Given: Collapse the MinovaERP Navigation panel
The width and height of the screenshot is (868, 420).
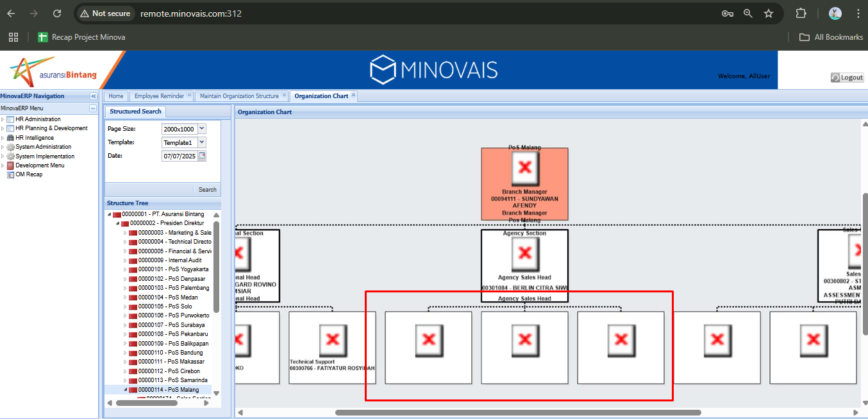Looking at the screenshot, I should click(x=93, y=96).
